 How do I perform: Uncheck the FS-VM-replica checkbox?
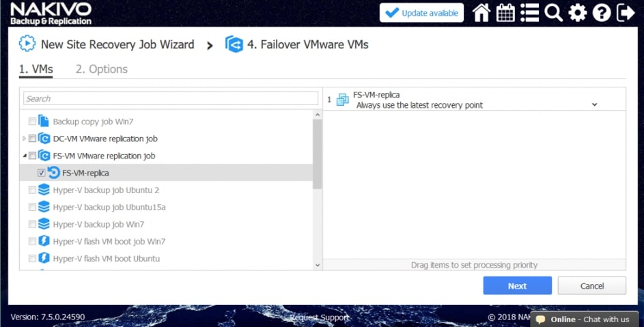click(41, 173)
